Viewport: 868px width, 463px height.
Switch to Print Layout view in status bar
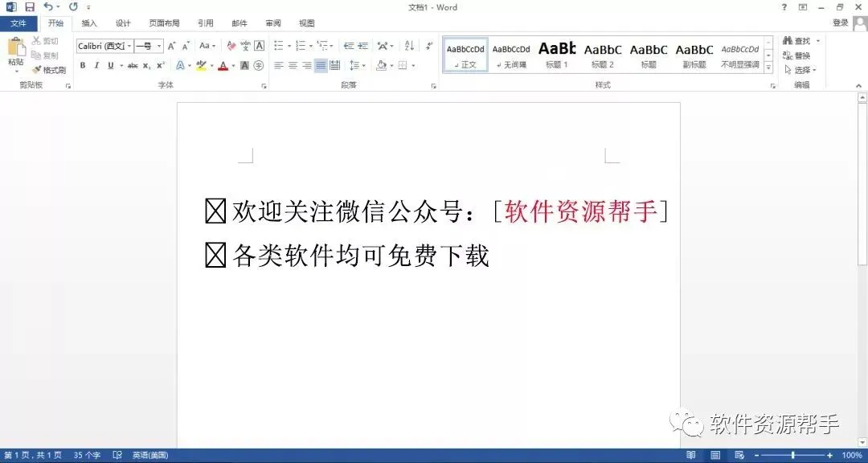tap(715, 455)
